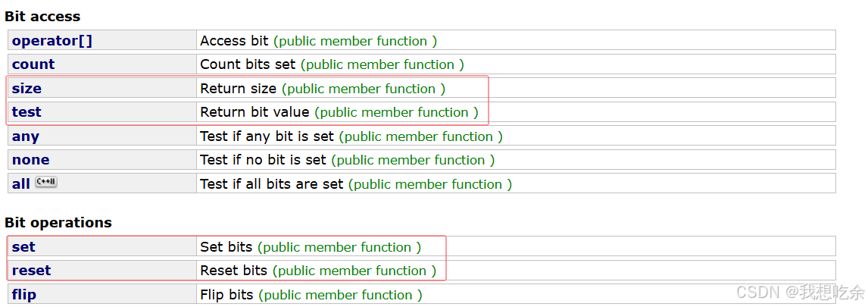Click the 'Return bit value' description
This screenshot has height=307, width=868.
pos(254,112)
